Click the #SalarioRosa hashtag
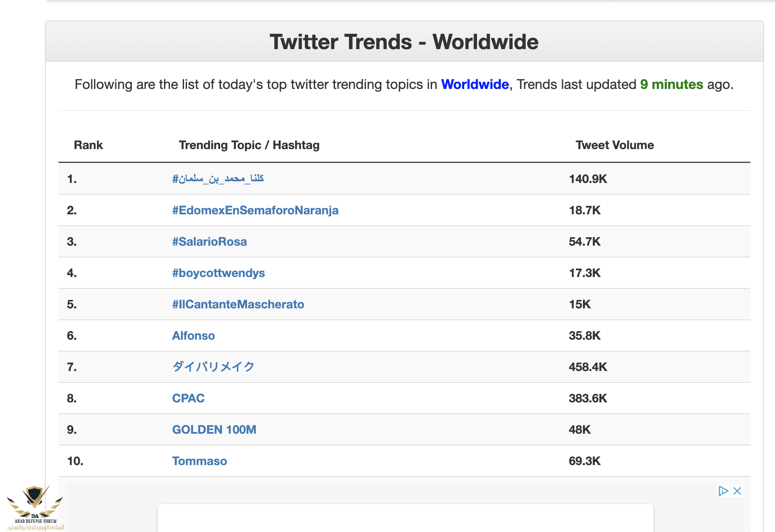Viewport: 775px width, 532px height. pyautogui.click(x=209, y=241)
